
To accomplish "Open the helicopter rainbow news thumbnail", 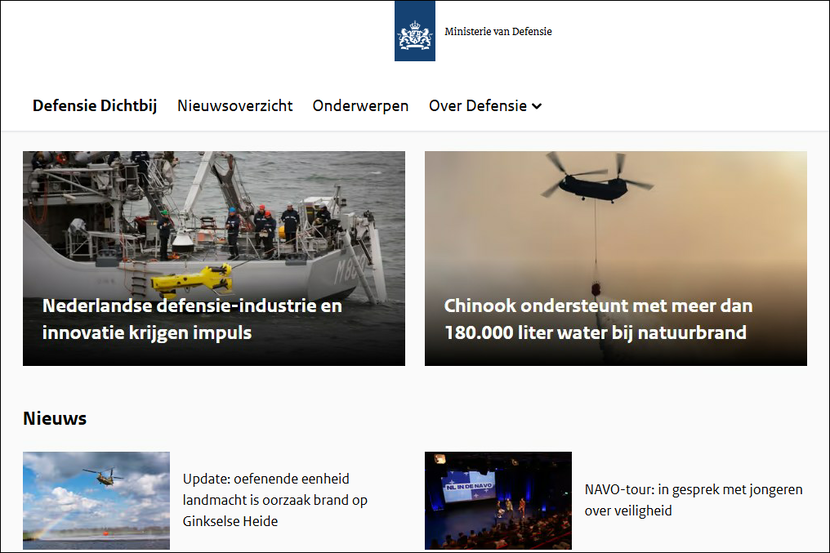I will pyautogui.click(x=96, y=500).
